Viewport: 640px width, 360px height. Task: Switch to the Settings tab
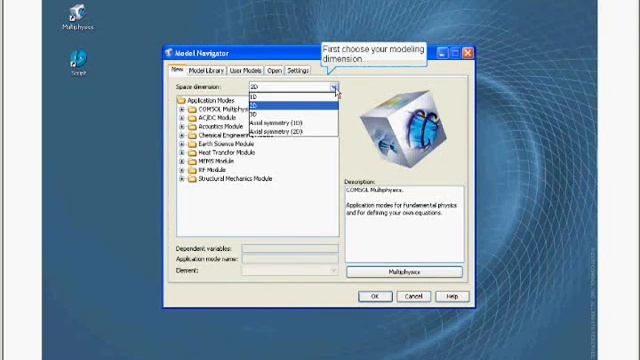click(298, 71)
